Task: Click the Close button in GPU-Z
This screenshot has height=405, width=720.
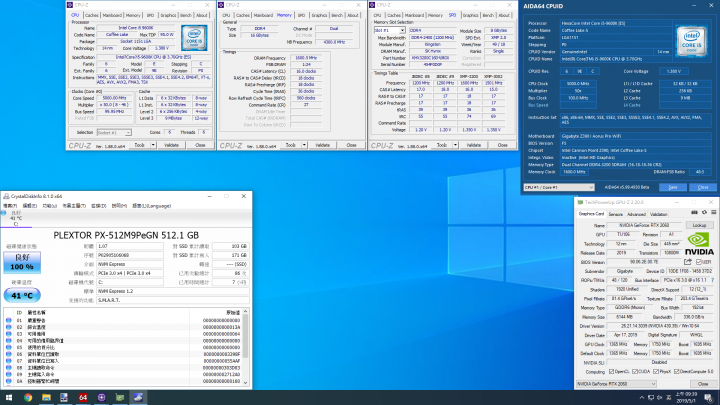Action: coord(703,384)
